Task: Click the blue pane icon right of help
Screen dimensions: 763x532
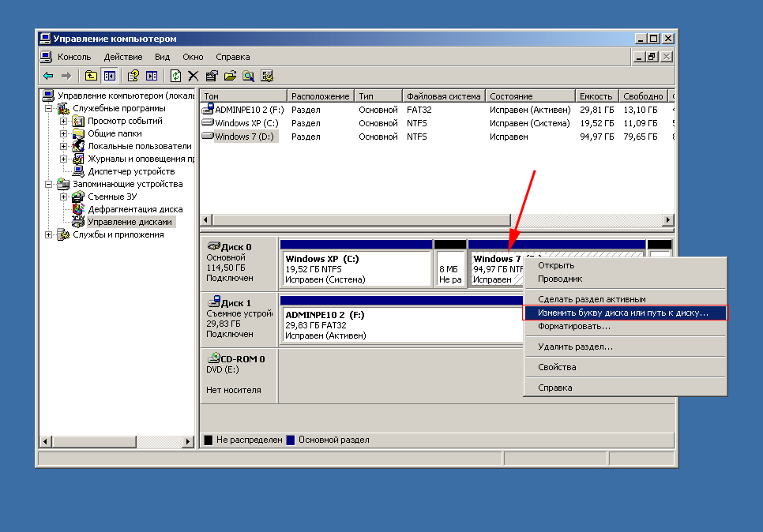Action: pos(152,76)
